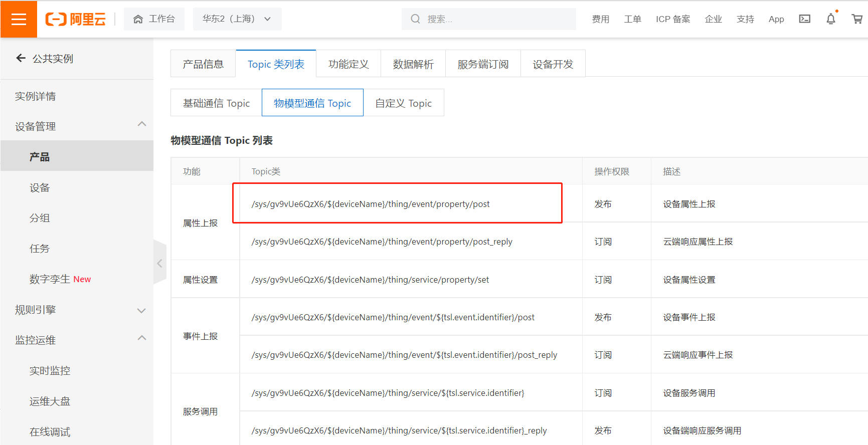Viewport: 868px width, 445px height.
Task: Open the App menu item
Action: (x=776, y=19)
